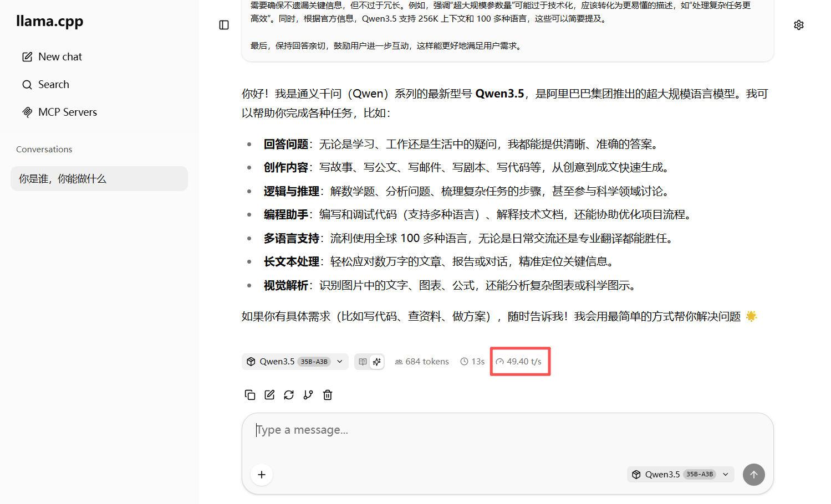Image resolution: width=831 pixels, height=504 pixels.
Task: Click the 49.40 t/s speed statistic
Action: click(x=519, y=362)
